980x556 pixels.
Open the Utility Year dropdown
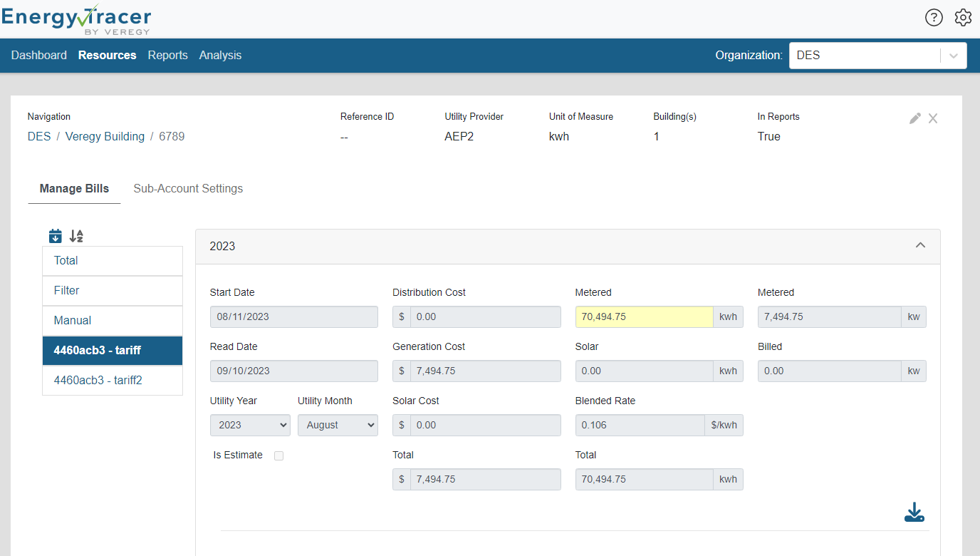tap(250, 425)
